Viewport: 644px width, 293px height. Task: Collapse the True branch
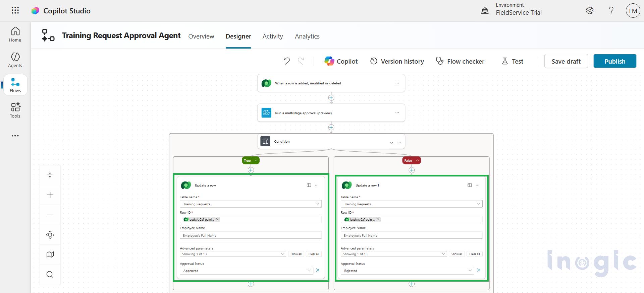tap(251, 160)
